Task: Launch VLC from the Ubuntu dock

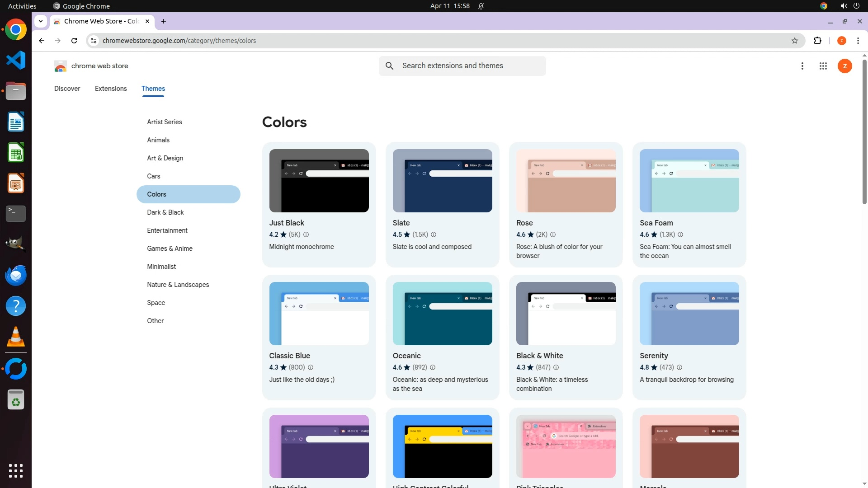Action: coord(16,337)
